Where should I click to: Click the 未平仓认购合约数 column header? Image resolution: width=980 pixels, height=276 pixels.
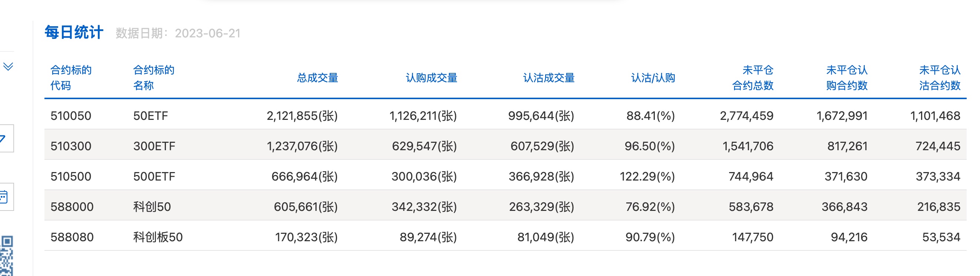846,78
